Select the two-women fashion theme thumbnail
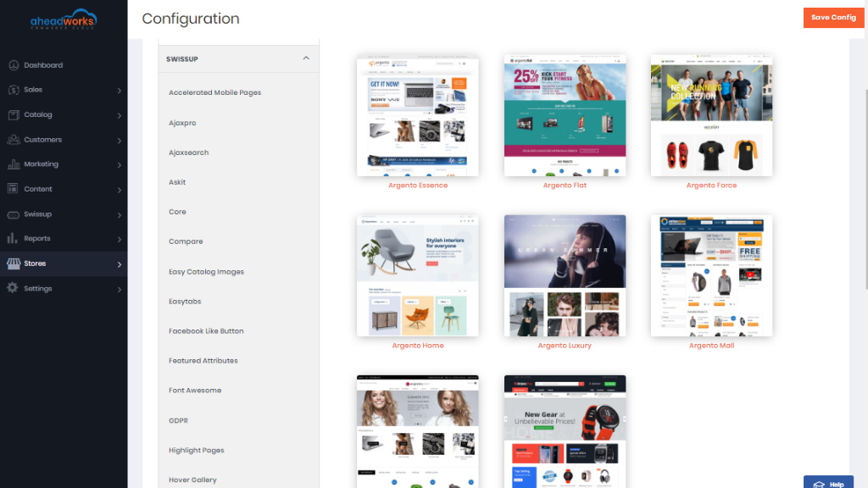The height and width of the screenshot is (488, 868). (418, 431)
